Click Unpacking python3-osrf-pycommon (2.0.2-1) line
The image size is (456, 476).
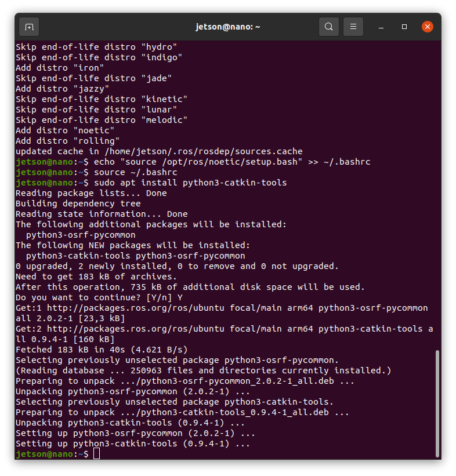133,391
